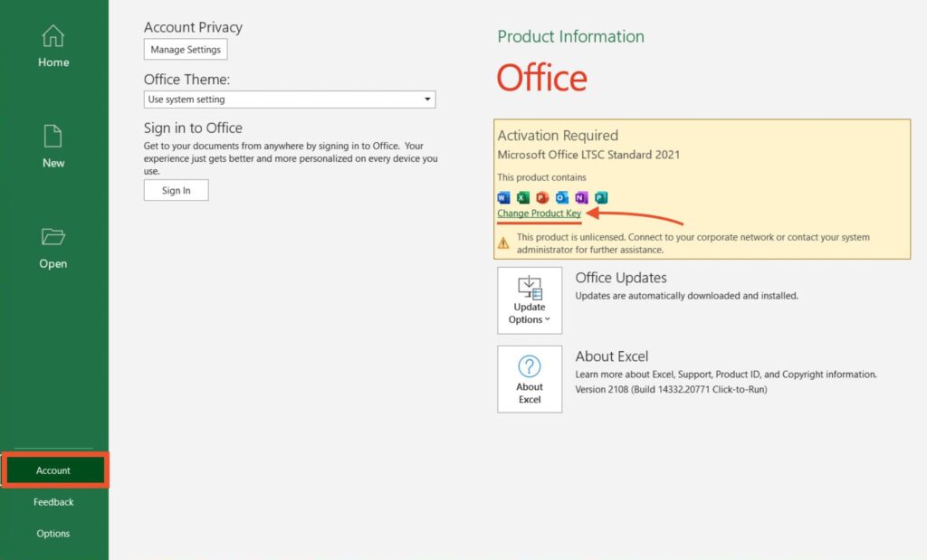The height and width of the screenshot is (560, 927).
Task: Click the Excel app icon
Action: (523, 197)
